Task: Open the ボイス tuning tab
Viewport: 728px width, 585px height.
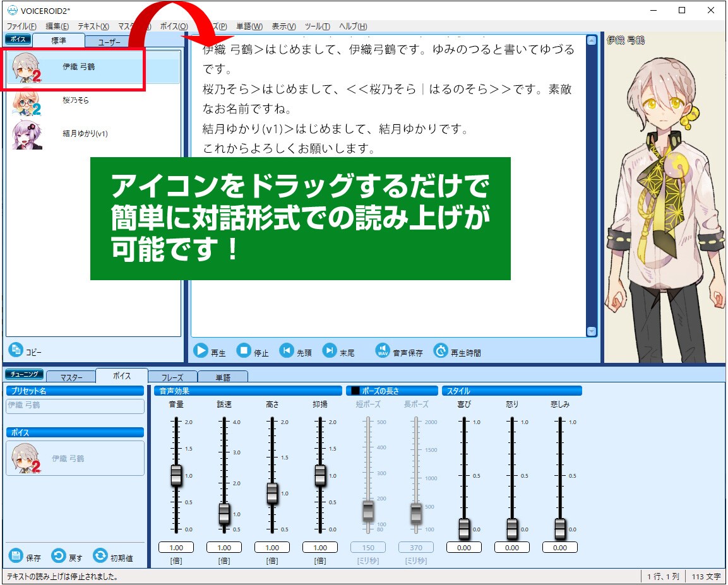Action: [122, 375]
